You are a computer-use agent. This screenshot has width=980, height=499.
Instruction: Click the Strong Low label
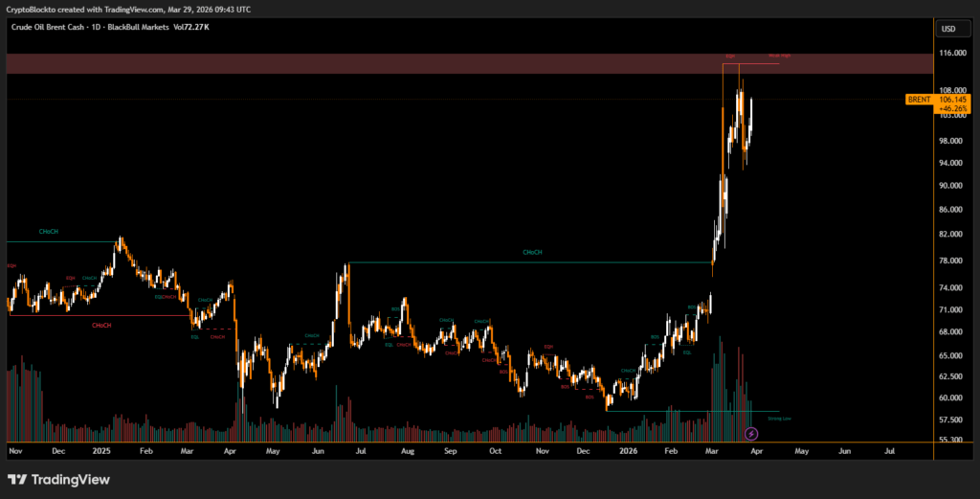click(779, 419)
